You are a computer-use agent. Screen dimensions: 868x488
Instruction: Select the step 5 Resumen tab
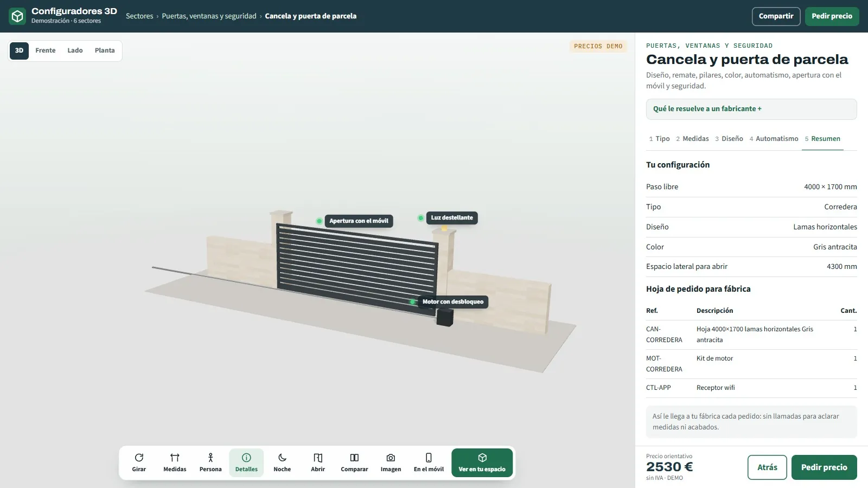tap(822, 139)
